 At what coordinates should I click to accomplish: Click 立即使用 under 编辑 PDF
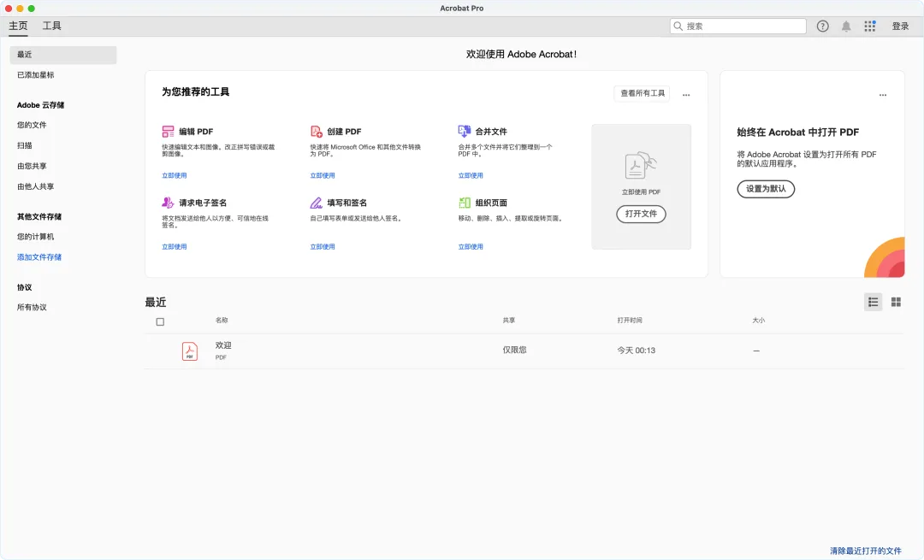pos(175,175)
